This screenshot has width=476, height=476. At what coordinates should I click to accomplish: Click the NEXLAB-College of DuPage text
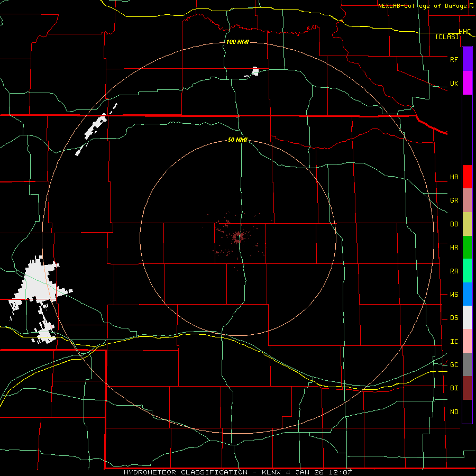point(422,6)
